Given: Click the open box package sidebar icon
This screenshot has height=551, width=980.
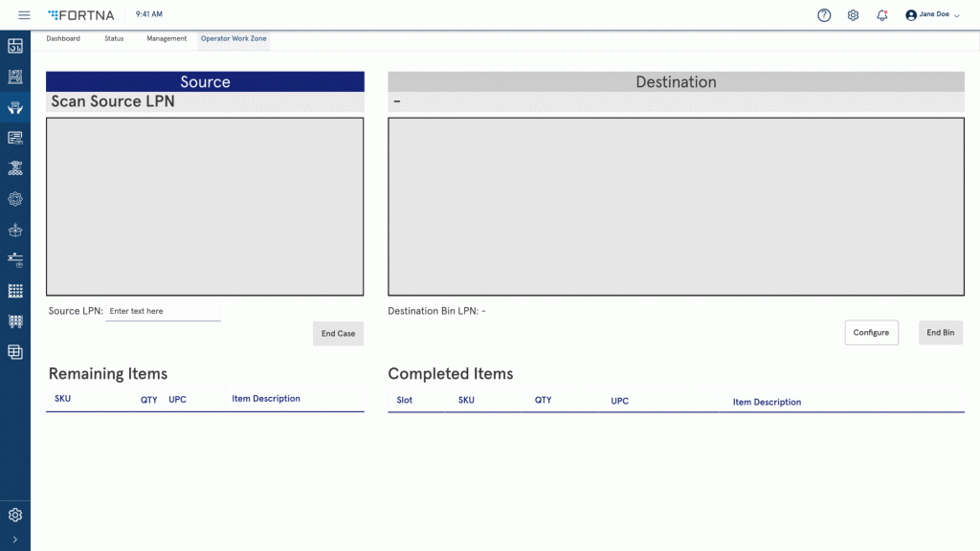Looking at the screenshot, I should click(x=15, y=230).
